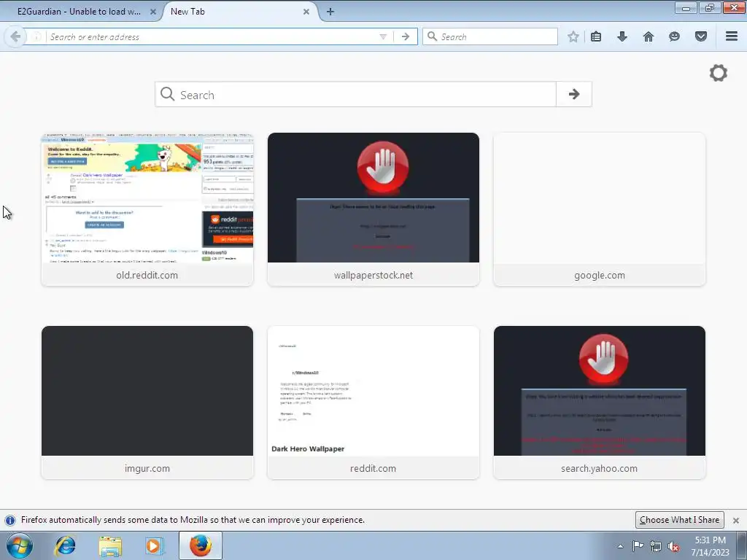This screenshot has height=560, width=747.
Task: Launch Windows Media Player from taskbar
Action: pyautogui.click(x=154, y=545)
